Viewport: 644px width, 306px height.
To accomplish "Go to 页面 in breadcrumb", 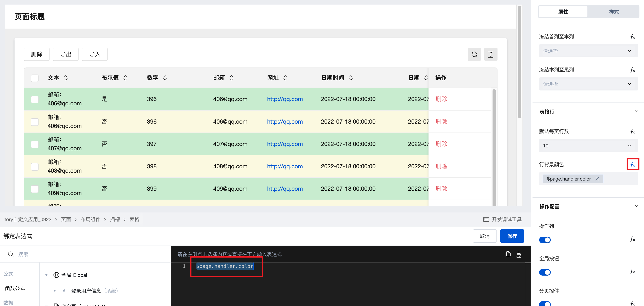I will [66, 220].
